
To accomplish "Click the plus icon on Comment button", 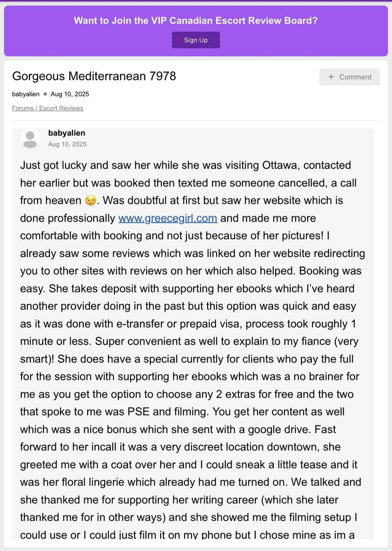I will [x=331, y=77].
